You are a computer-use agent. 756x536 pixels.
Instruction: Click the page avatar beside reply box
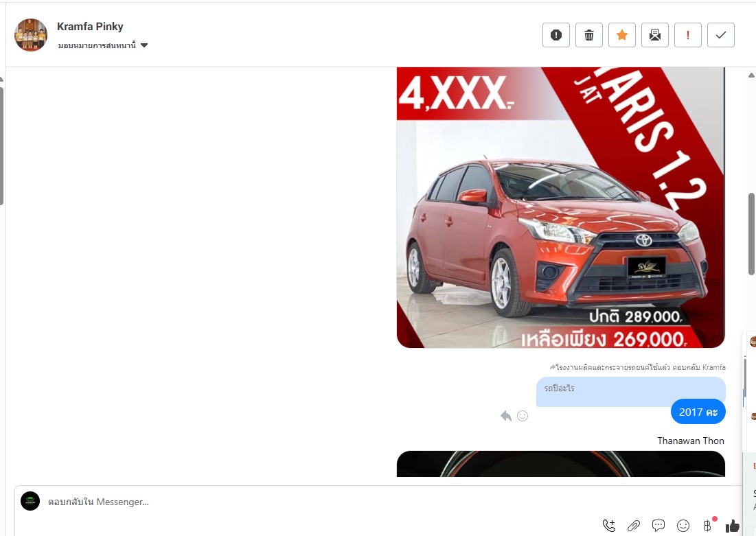(30, 501)
